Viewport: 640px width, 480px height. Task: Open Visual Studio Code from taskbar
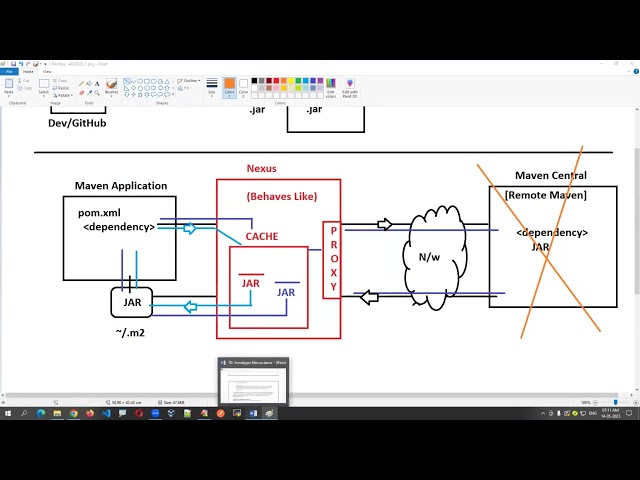tap(106, 413)
